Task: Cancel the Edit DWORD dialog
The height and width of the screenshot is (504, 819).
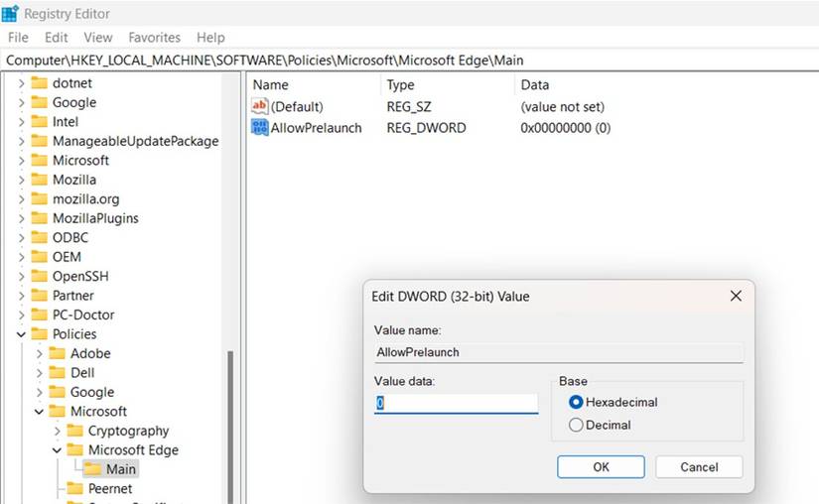Action: pos(699,467)
